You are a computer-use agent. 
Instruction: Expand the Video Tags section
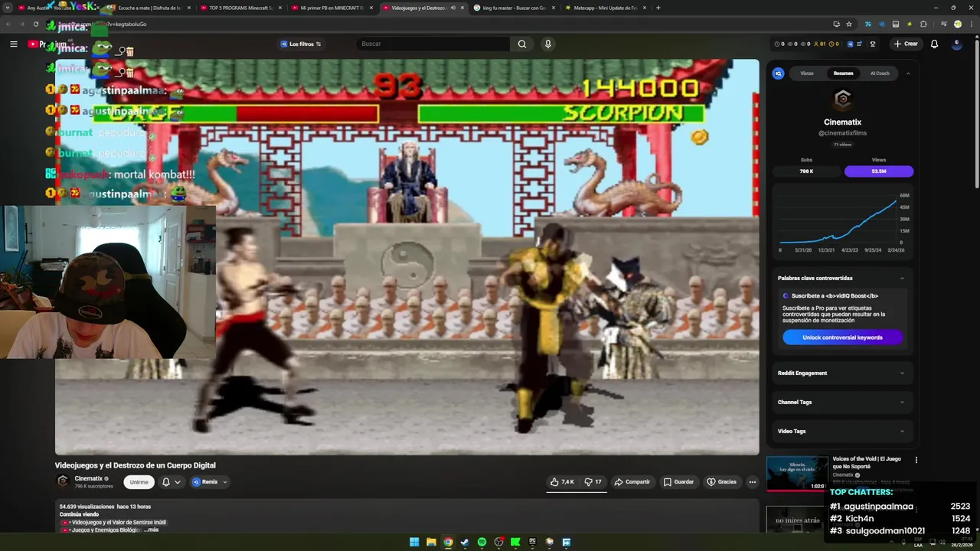click(842, 431)
